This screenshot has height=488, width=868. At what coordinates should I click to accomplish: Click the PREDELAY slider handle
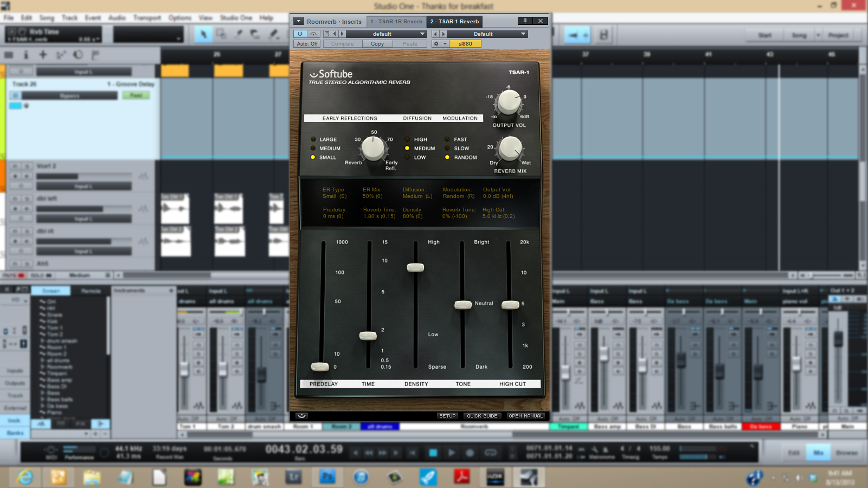pyautogui.click(x=320, y=367)
